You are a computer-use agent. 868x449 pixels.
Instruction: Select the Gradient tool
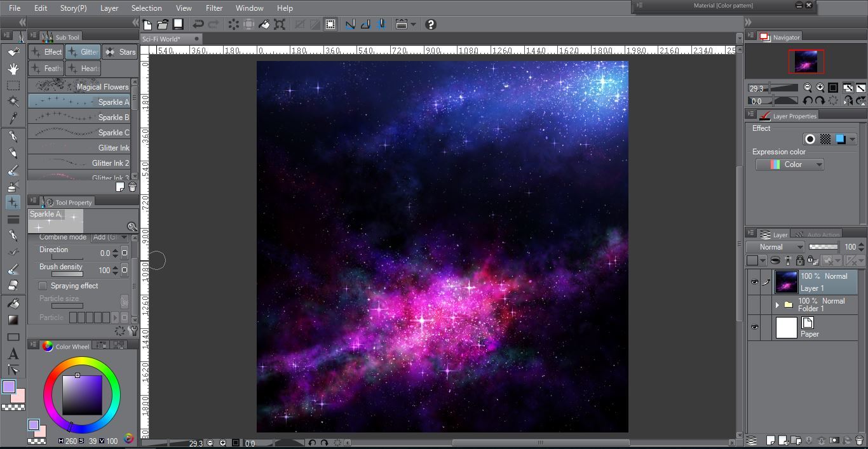[13, 320]
